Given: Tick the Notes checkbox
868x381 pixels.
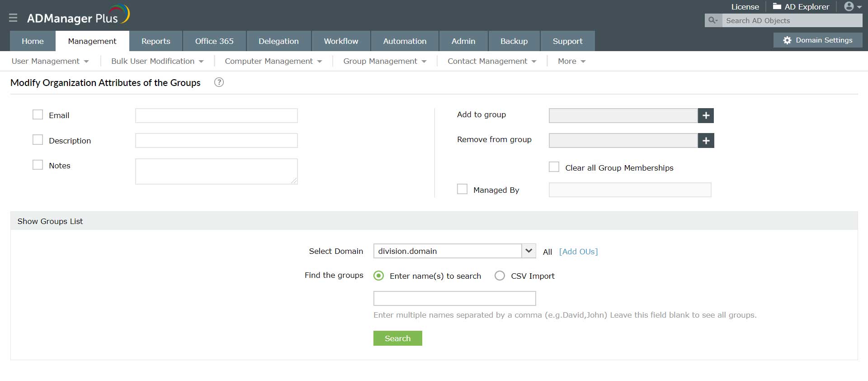Looking at the screenshot, I should tap(38, 165).
